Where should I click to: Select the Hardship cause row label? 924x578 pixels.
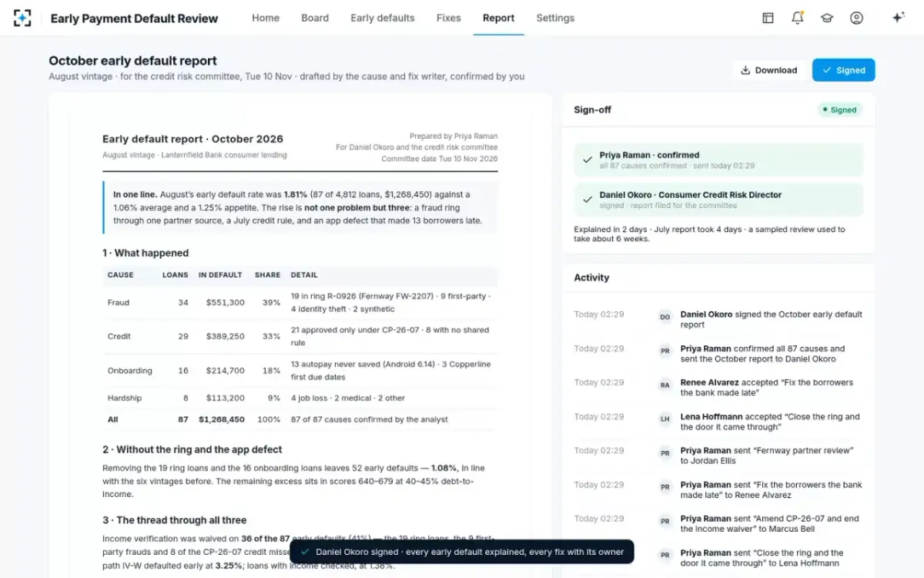tap(125, 398)
